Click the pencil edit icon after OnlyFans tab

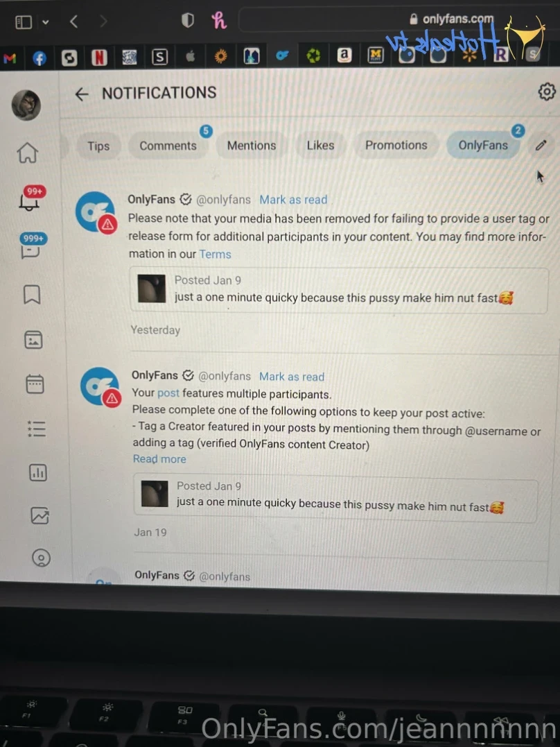click(x=541, y=145)
